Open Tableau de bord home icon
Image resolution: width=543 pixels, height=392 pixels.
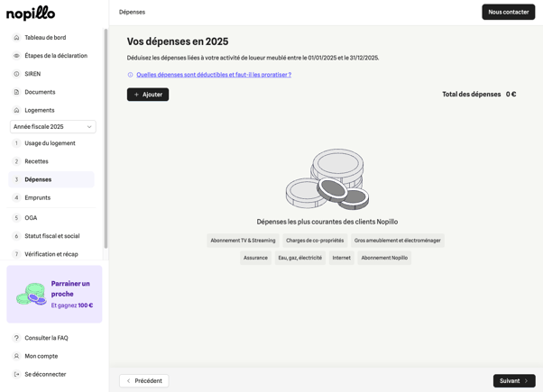16,38
